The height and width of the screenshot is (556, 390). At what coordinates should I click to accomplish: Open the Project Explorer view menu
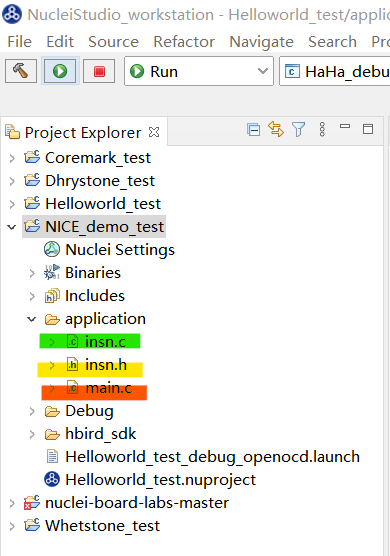pyautogui.click(x=322, y=129)
